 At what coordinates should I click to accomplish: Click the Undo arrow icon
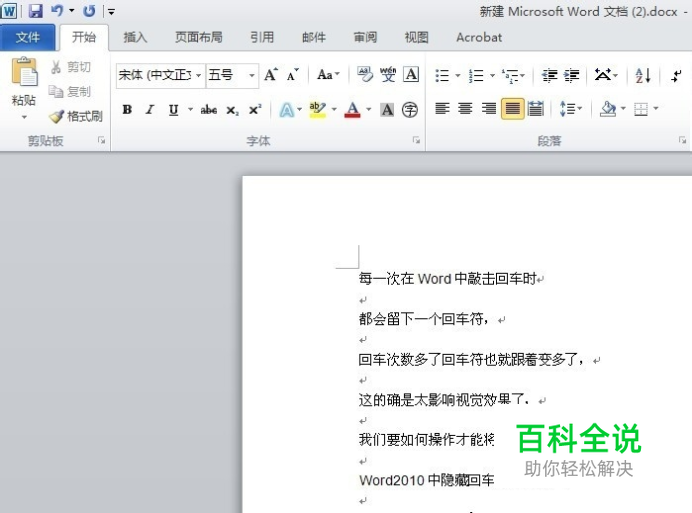point(57,11)
